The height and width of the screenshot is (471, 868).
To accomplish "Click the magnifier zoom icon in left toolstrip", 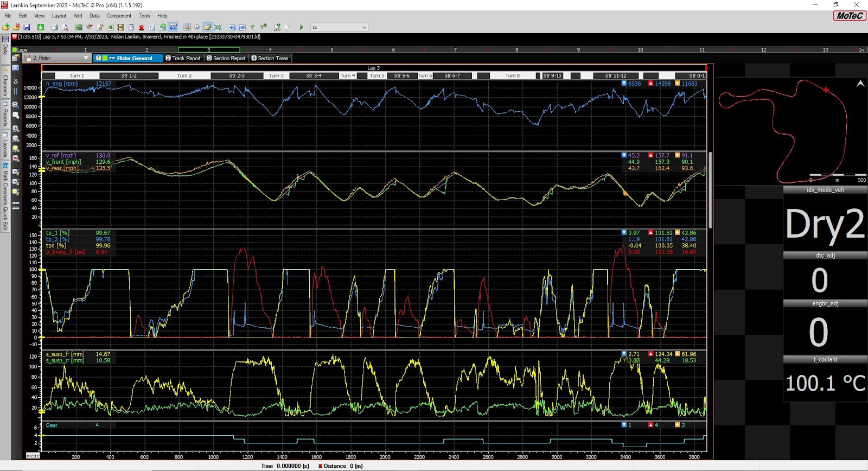I will point(16,105).
